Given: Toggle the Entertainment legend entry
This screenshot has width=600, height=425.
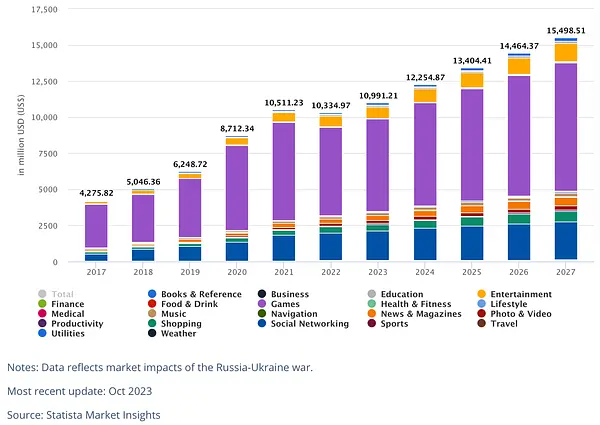Looking at the screenshot, I should tap(515, 294).
